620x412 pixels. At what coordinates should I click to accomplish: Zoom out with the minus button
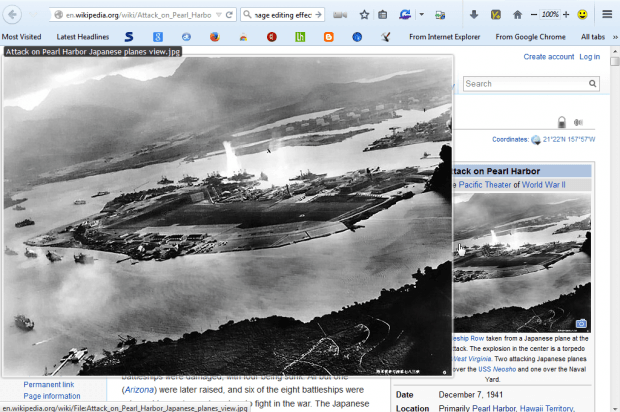tap(533, 15)
